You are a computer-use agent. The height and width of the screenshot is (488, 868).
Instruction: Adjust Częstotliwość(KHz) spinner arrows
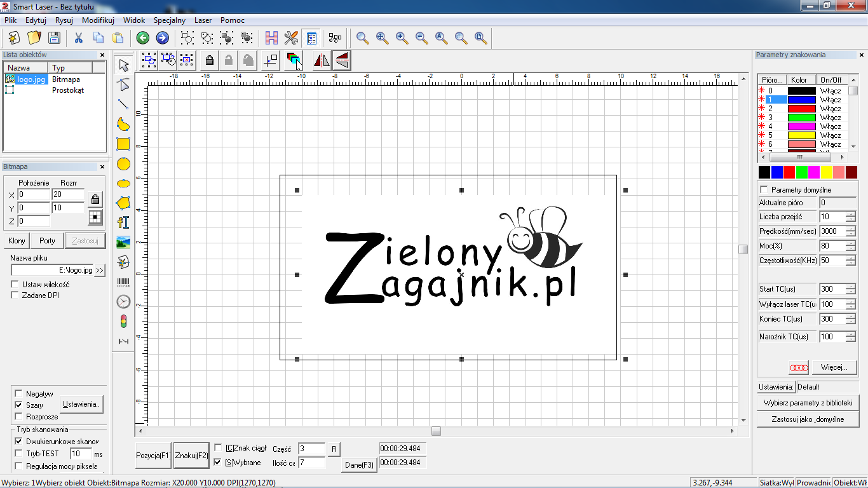point(851,261)
